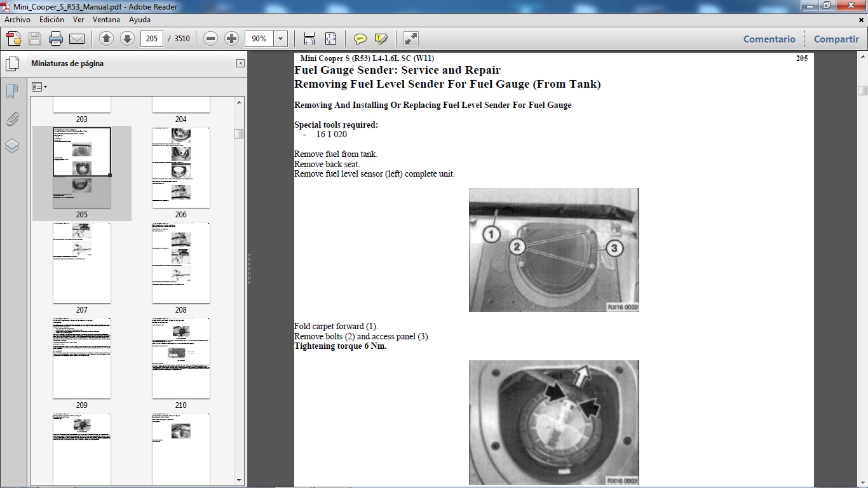
Task: Collapse the Miniaturas de página panel
Action: (x=240, y=64)
